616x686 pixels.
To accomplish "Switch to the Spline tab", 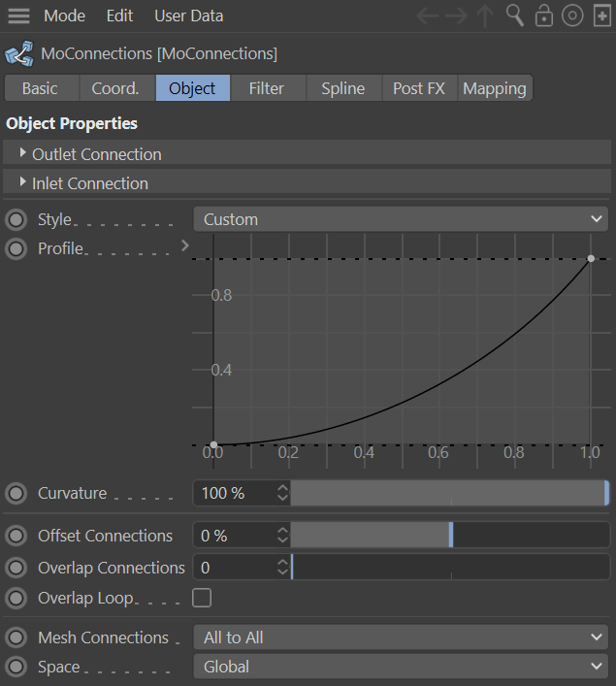I will pos(342,88).
